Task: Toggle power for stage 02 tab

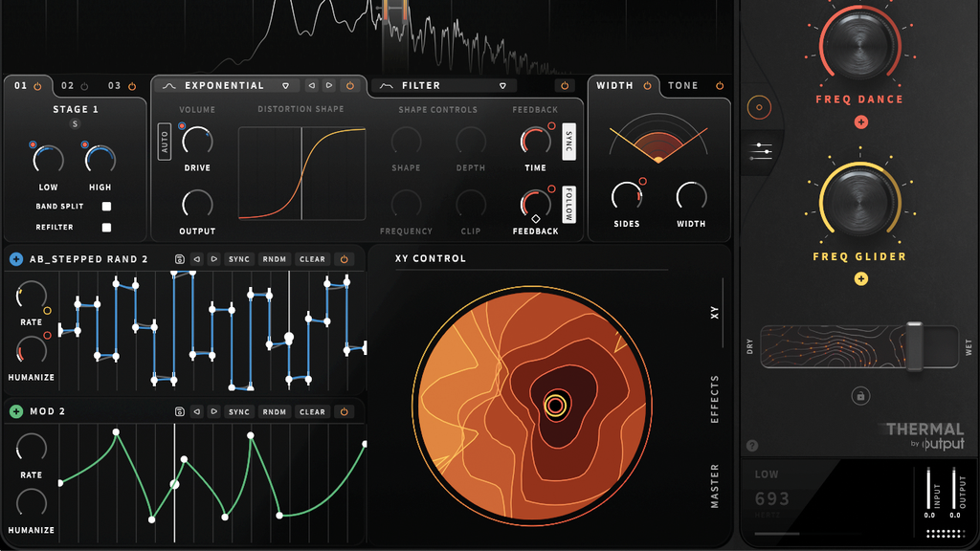Action: (84, 86)
